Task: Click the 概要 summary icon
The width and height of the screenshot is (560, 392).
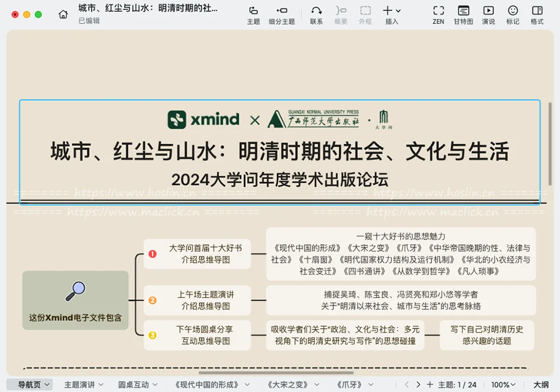Action: point(340,15)
